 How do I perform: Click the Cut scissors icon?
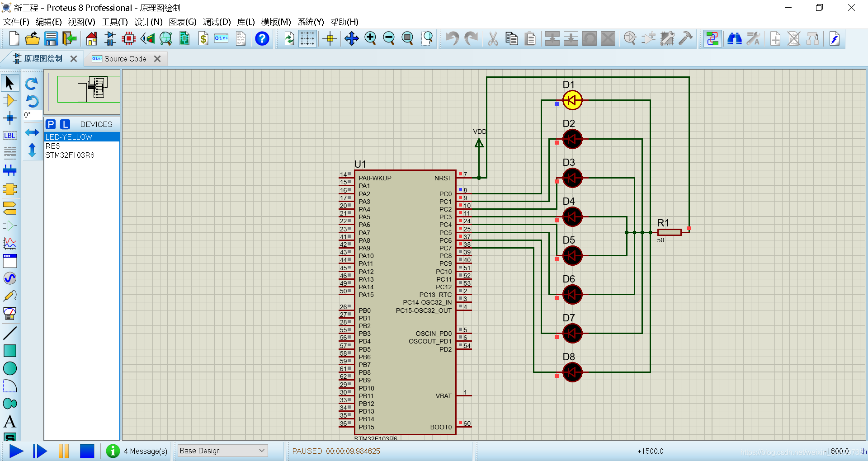(493, 39)
